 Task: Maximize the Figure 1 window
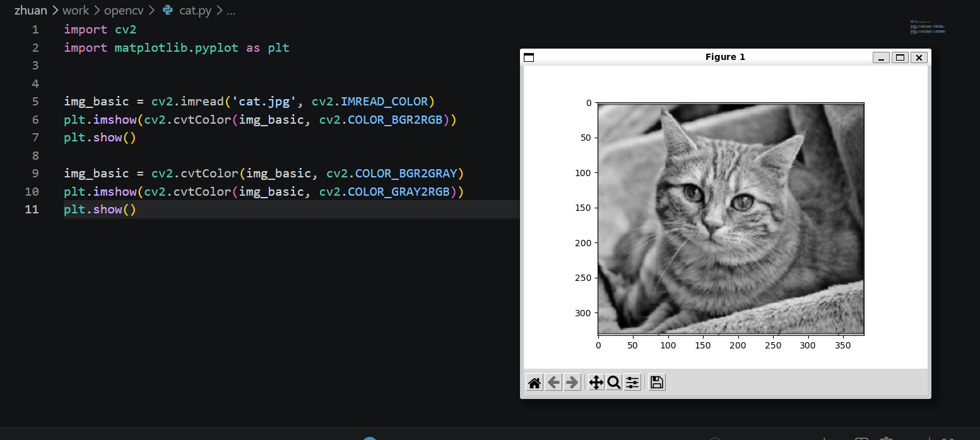[x=900, y=57]
